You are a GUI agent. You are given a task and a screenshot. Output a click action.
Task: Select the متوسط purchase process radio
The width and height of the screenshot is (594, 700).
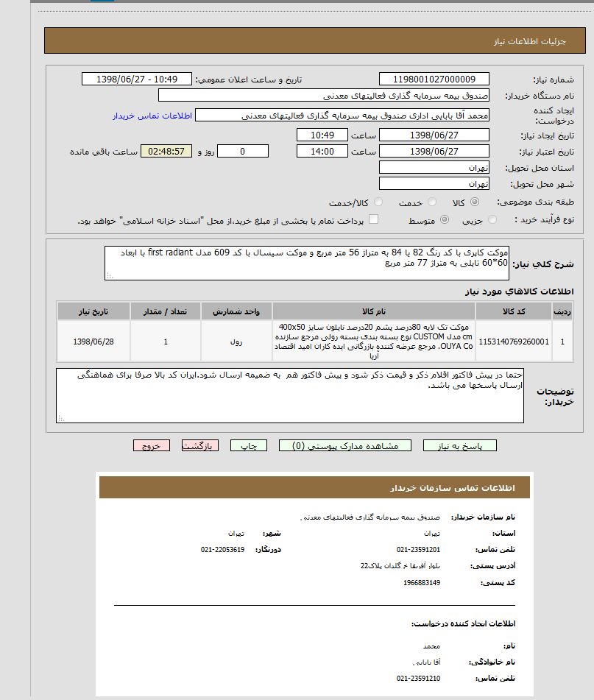click(445, 220)
